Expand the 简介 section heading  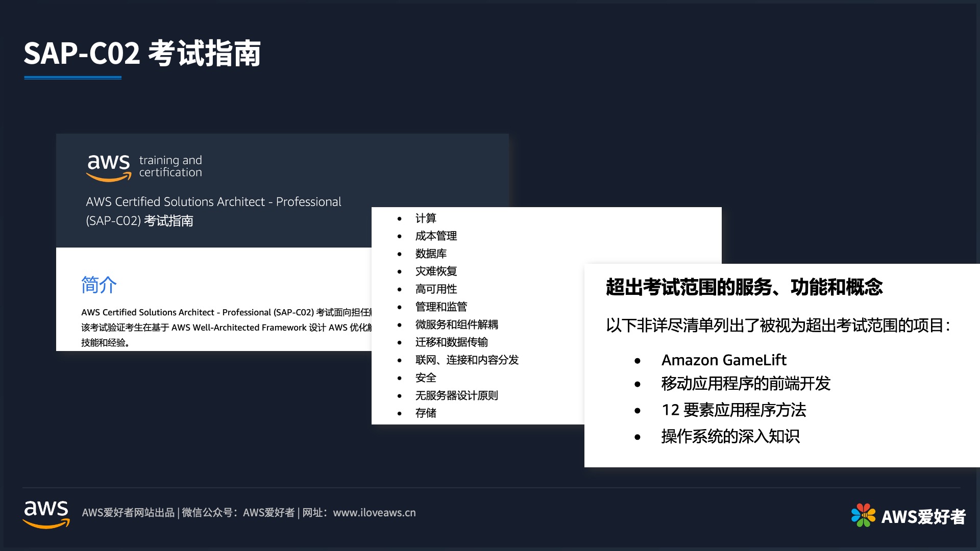coord(99,285)
